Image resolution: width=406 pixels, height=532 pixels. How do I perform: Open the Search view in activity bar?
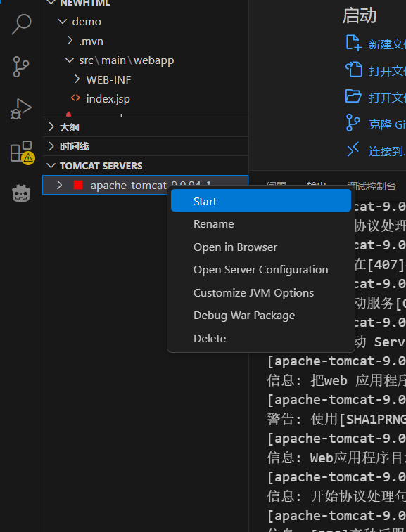coord(21,24)
